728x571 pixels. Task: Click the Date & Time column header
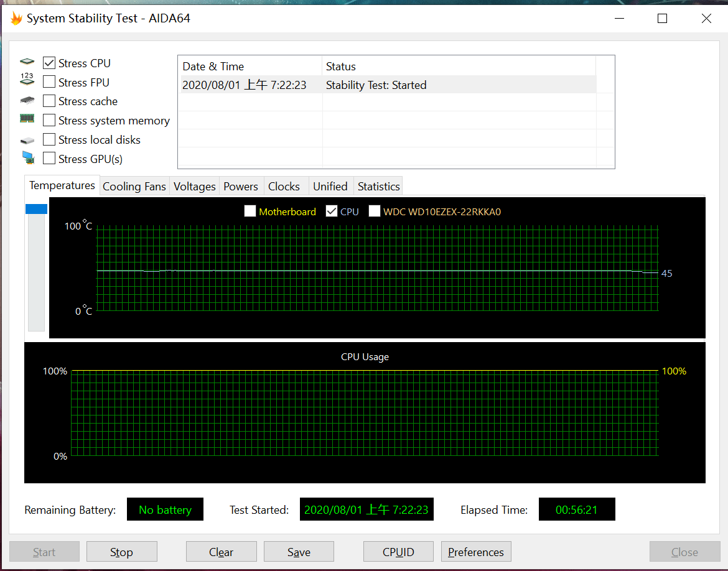[250, 67]
